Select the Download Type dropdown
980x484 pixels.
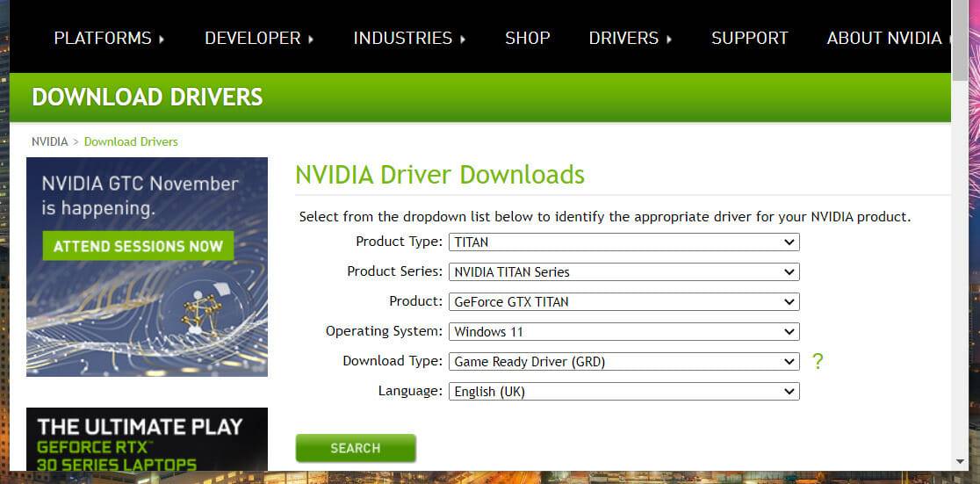click(623, 362)
